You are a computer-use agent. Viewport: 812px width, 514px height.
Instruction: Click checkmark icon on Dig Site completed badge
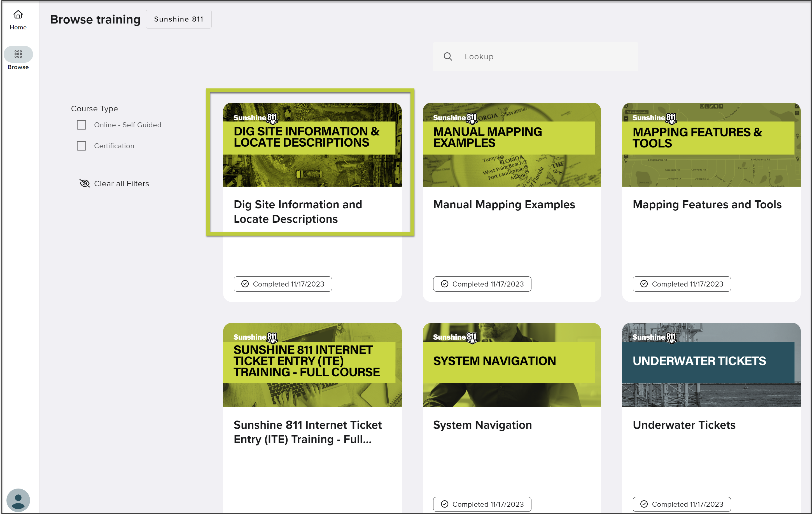245,284
